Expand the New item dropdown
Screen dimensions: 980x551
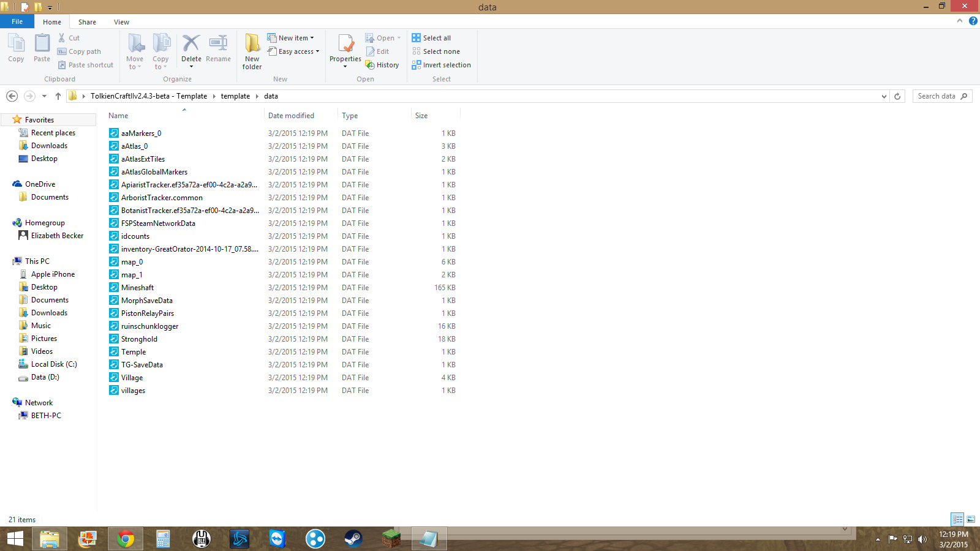tap(291, 38)
